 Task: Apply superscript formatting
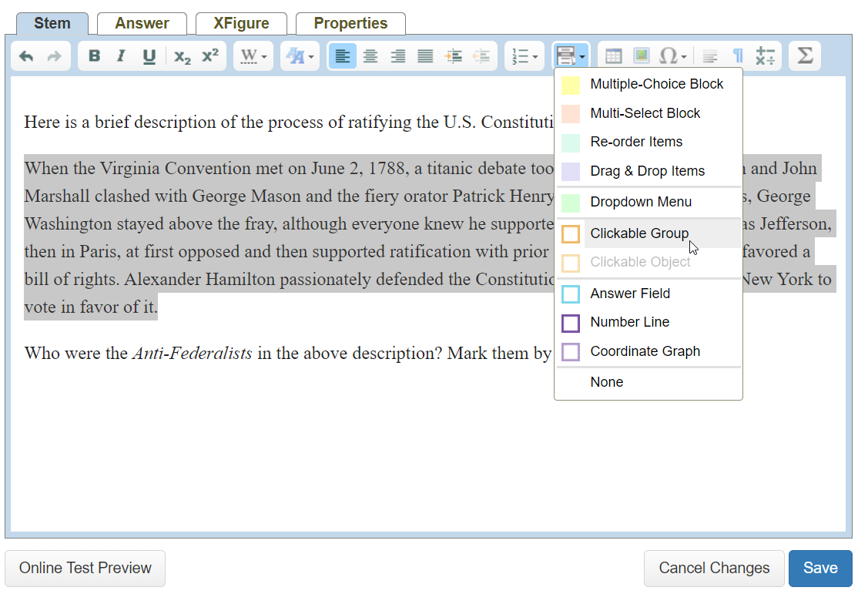(210, 56)
